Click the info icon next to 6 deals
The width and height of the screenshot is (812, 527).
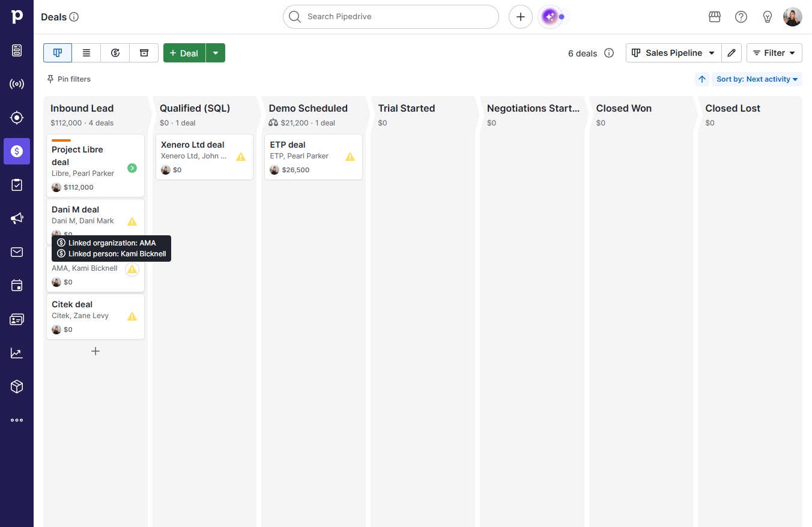[x=609, y=53]
